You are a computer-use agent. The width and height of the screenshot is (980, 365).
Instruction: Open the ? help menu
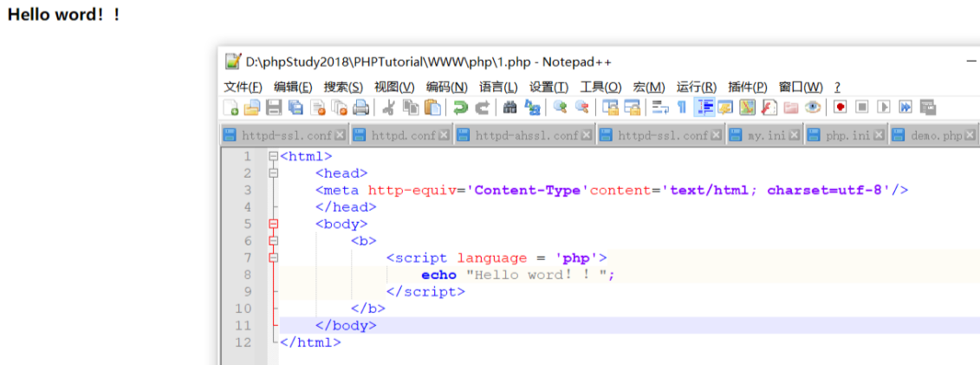pos(838,87)
